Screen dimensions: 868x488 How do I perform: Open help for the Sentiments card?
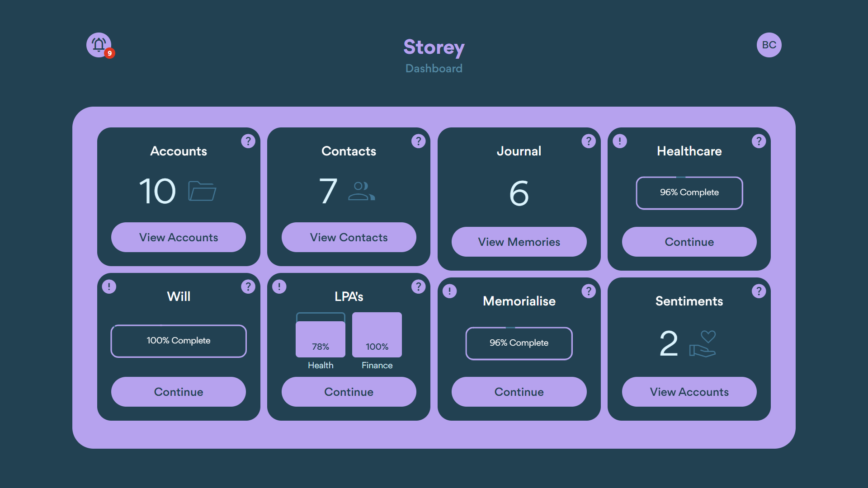[x=759, y=291]
